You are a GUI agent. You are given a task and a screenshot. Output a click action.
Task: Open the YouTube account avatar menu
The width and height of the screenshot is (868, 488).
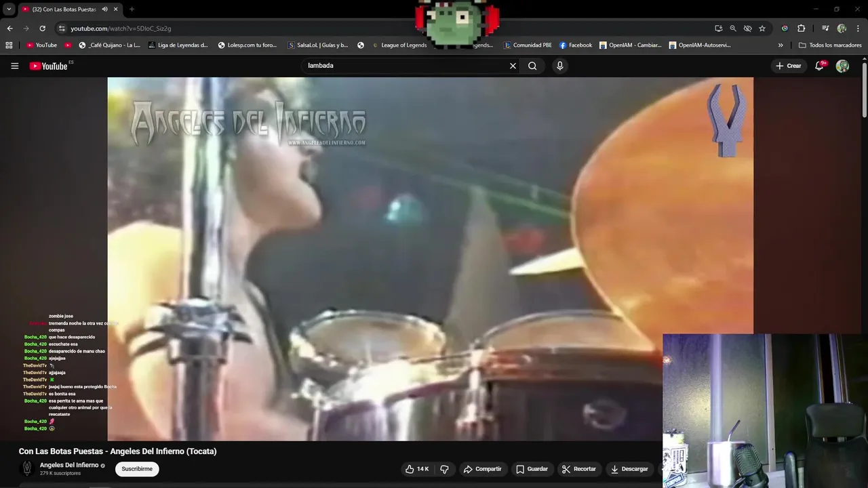point(842,66)
